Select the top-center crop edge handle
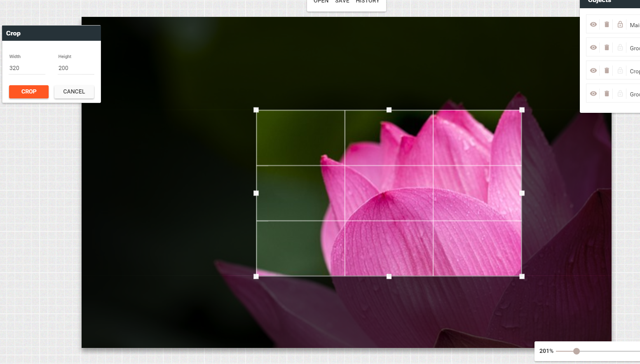Image resolution: width=640 pixels, height=364 pixels. (389, 110)
